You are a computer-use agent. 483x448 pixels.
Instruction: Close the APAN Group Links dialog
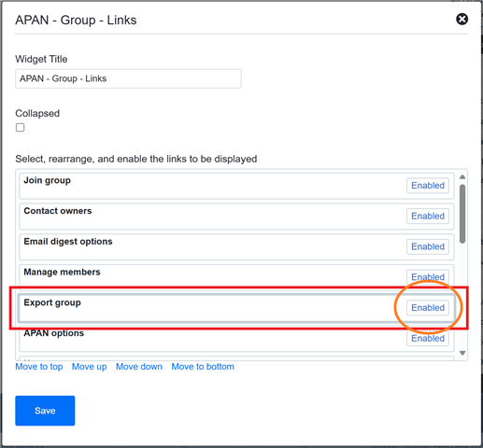(462, 20)
